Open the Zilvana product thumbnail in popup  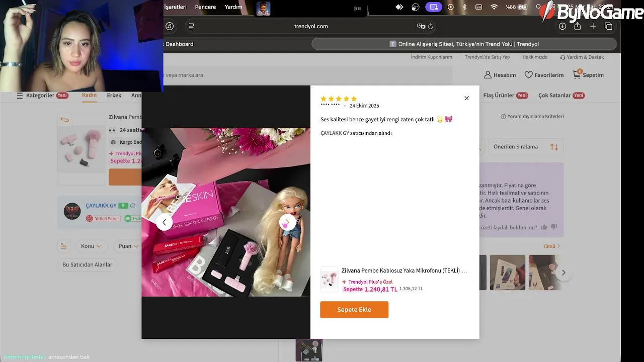[x=330, y=280]
